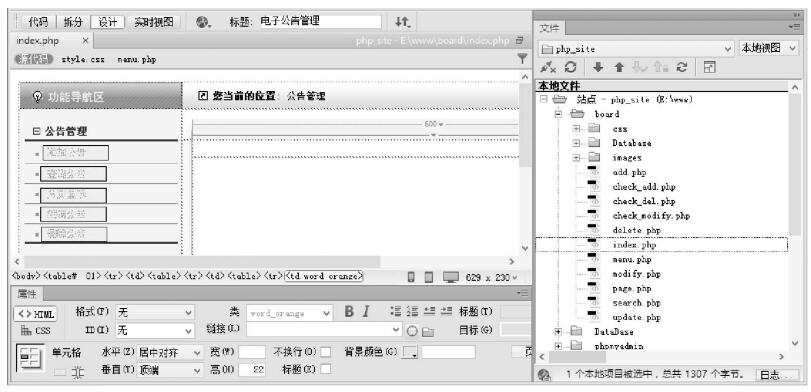The height and width of the screenshot is (392, 811).
Task: Expand the Database folder under board
Action: coord(576,143)
